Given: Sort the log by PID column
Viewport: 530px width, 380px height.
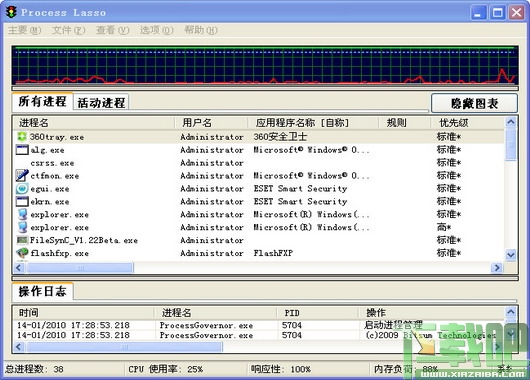Looking at the screenshot, I should click(x=317, y=313).
